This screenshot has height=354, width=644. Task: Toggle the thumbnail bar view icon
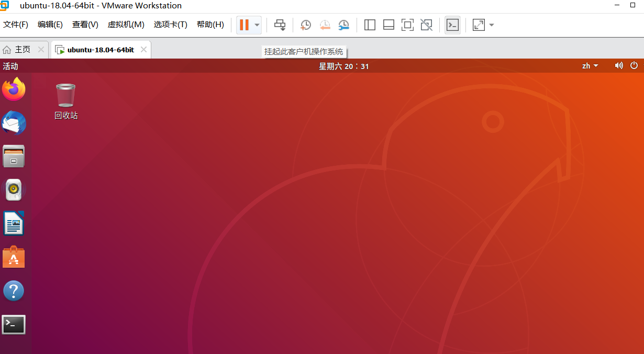pyautogui.click(x=388, y=25)
